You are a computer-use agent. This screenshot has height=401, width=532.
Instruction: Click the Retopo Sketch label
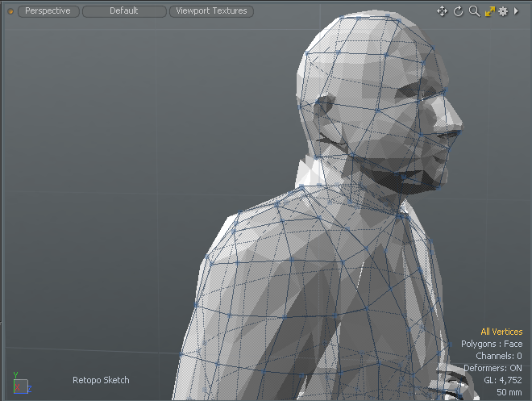101,380
